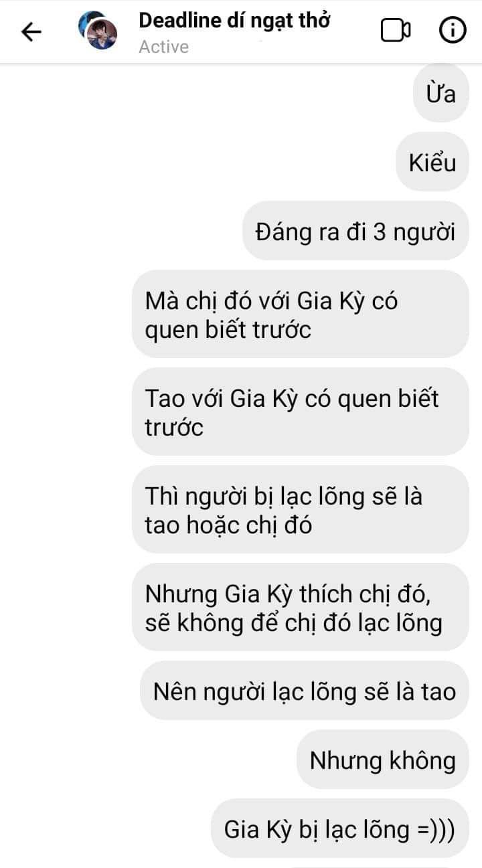Select message 'Thì người bị lạc lõng sẽ là'
The height and width of the screenshot is (868, 482).
tap(300, 510)
